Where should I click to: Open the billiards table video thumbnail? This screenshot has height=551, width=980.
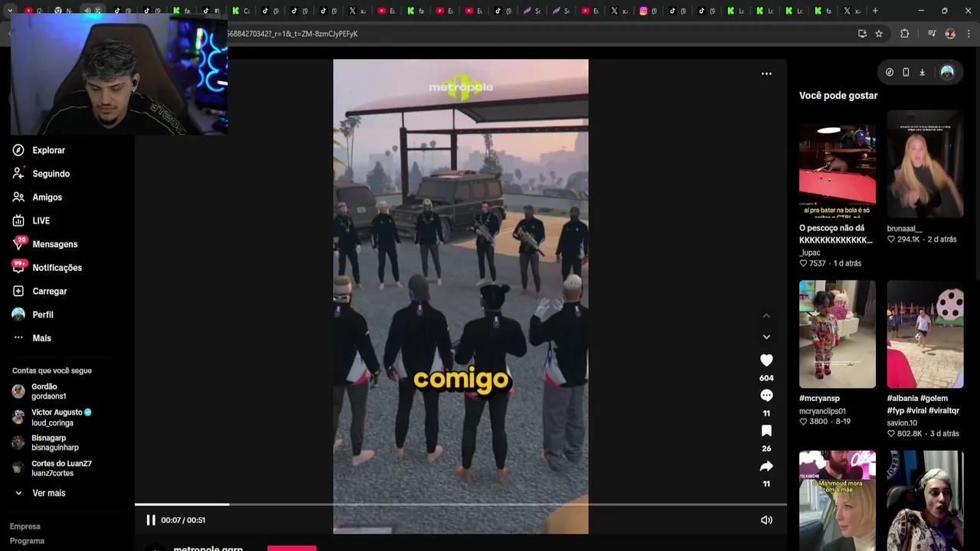click(838, 164)
